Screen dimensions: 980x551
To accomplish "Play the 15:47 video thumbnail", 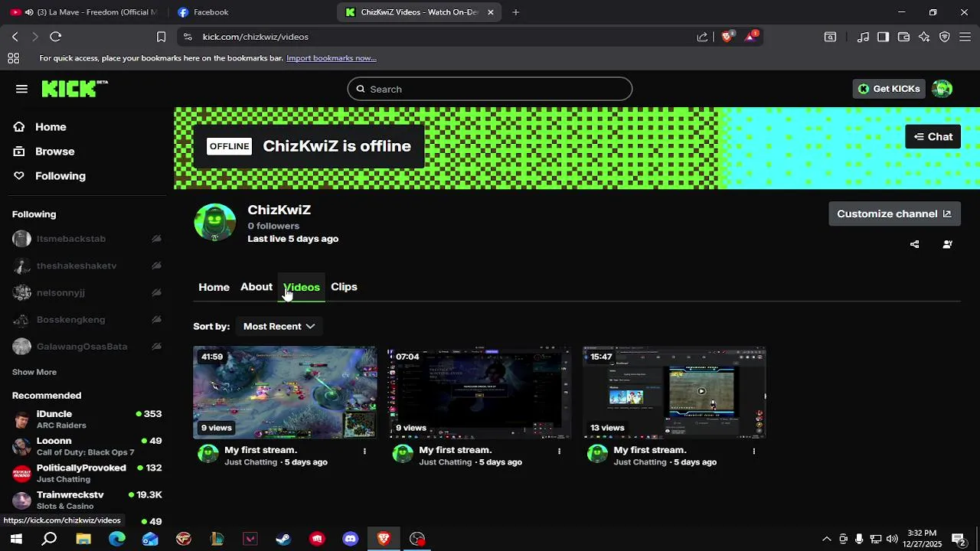I will [674, 393].
